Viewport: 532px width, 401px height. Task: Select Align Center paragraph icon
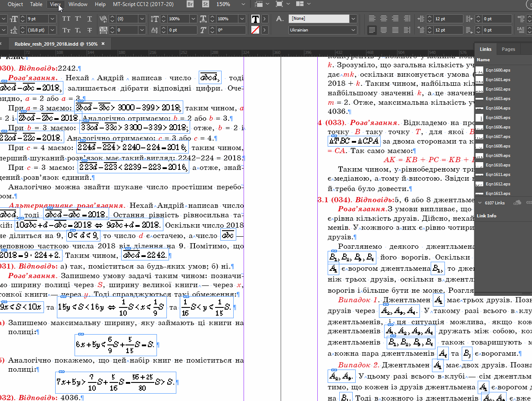tap(383, 19)
